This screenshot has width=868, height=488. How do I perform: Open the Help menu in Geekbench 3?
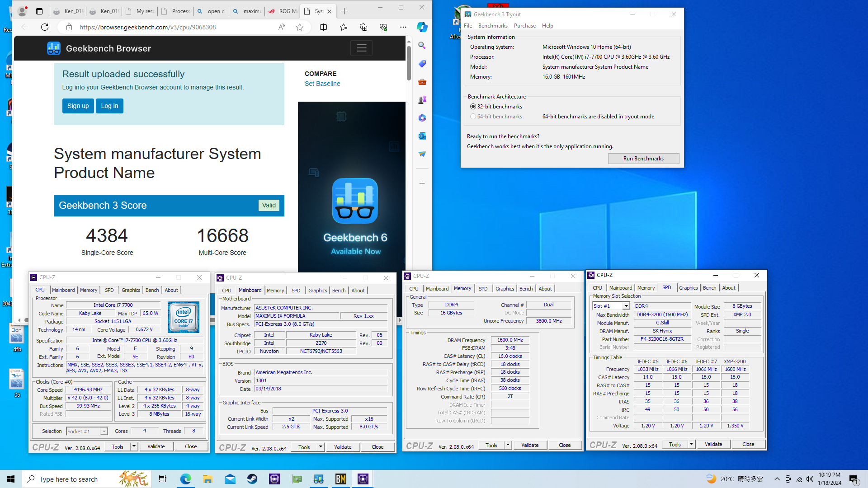(547, 26)
